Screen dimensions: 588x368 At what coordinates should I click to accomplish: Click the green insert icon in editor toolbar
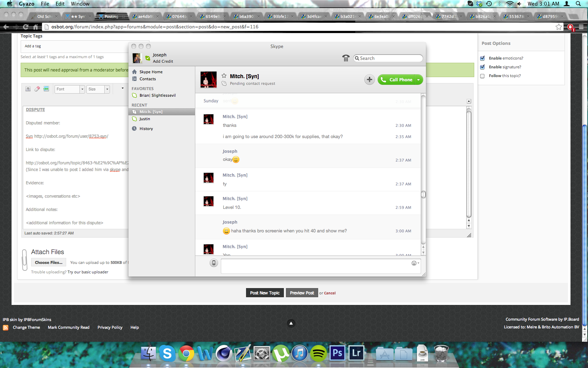[46, 89]
